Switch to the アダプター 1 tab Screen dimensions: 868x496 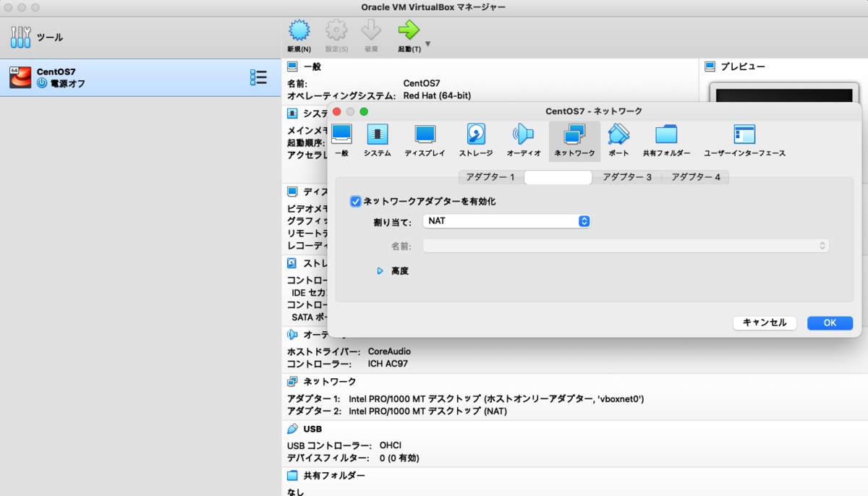point(490,177)
